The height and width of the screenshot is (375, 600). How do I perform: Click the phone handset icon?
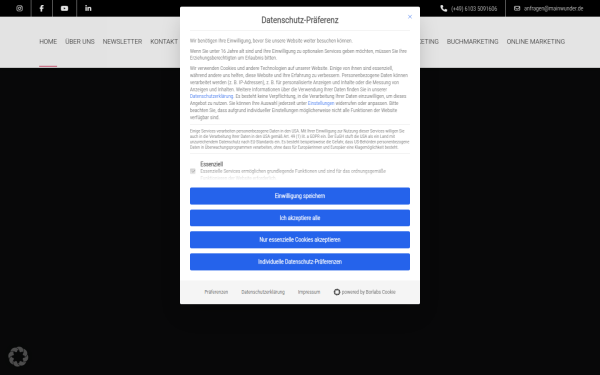443,8
